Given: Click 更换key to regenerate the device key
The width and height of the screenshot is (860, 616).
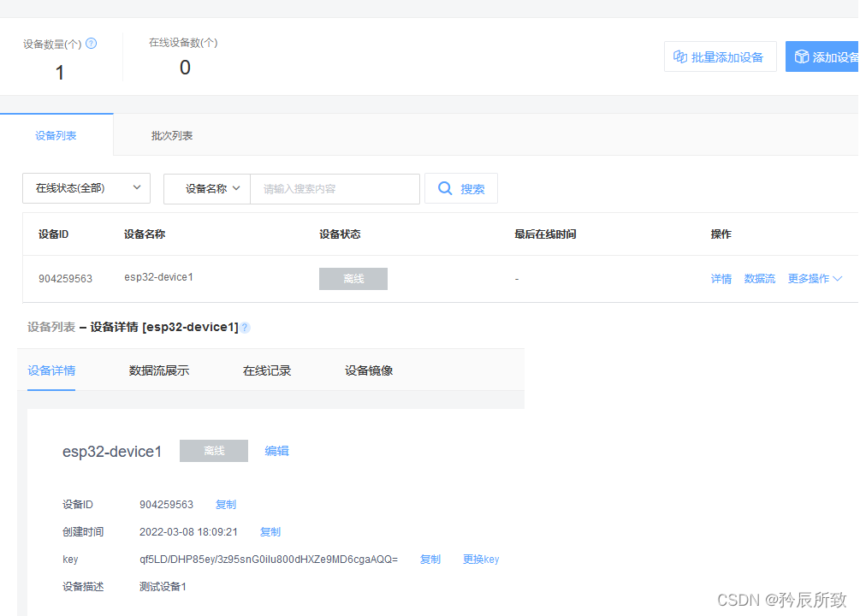Looking at the screenshot, I should click(481, 559).
